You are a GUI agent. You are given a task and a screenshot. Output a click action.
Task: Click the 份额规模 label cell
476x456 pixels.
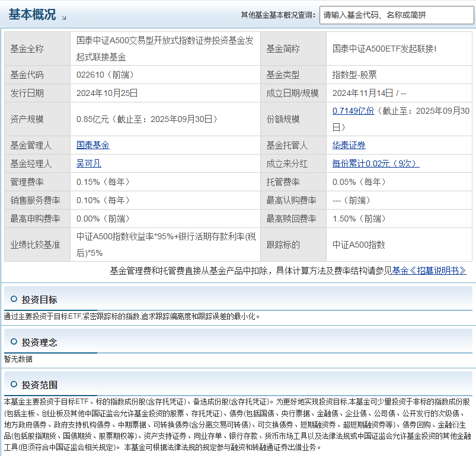click(x=293, y=119)
